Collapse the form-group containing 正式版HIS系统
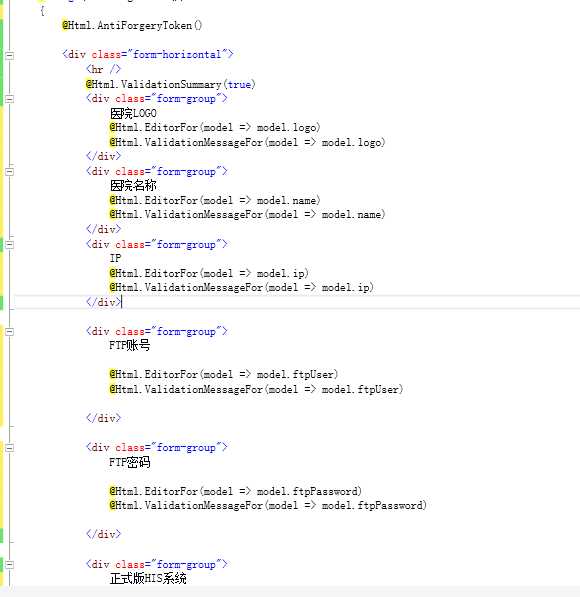The image size is (580, 597). click(10, 564)
